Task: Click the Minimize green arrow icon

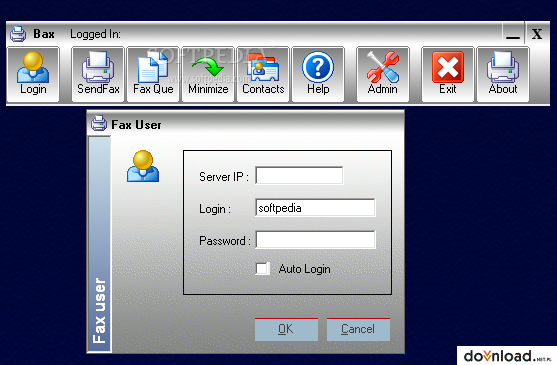Action: (208, 67)
